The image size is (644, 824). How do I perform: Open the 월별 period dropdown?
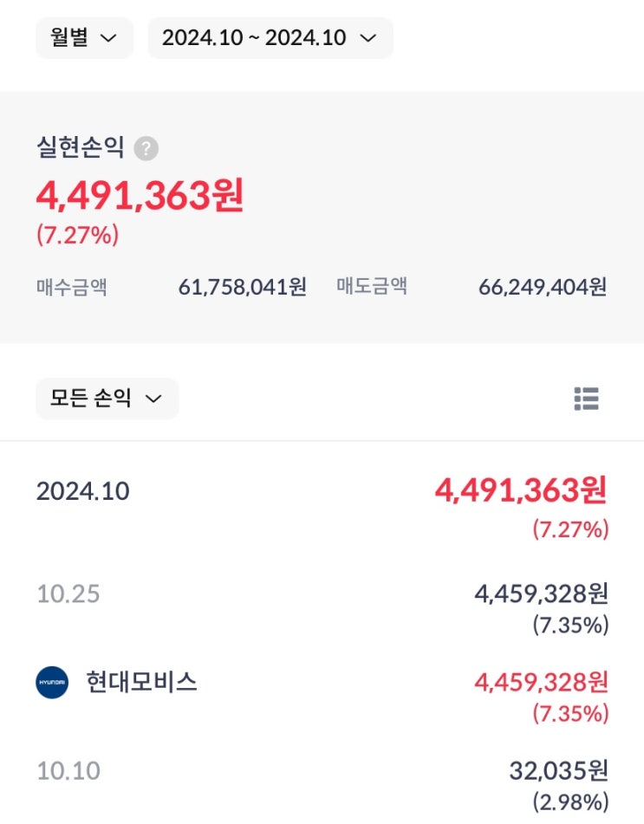(x=84, y=38)
